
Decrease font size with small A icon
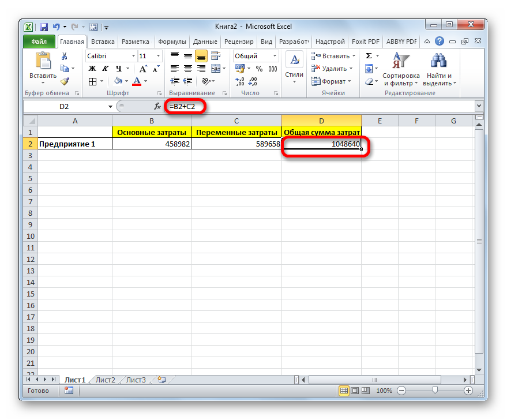tap(156, 69)
